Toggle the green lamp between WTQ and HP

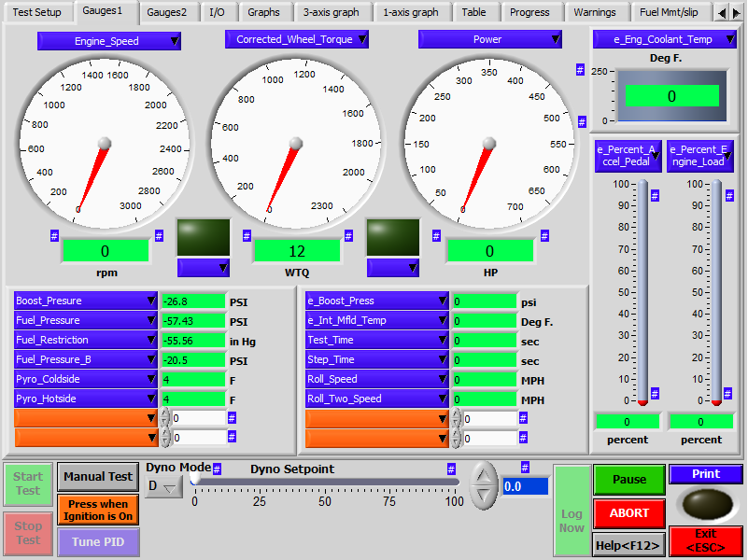pos(392,237)
